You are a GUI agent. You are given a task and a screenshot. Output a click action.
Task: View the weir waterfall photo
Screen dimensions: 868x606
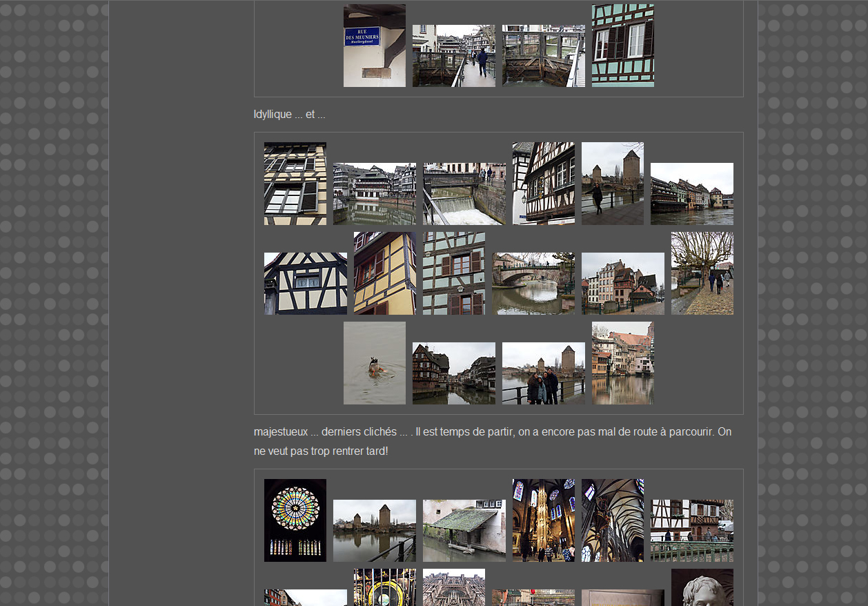(464, 194)
